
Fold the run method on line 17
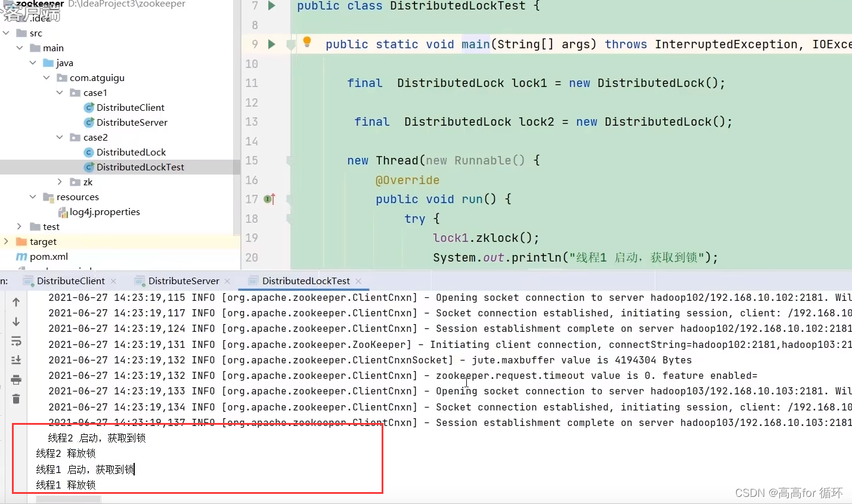[290, 199]
